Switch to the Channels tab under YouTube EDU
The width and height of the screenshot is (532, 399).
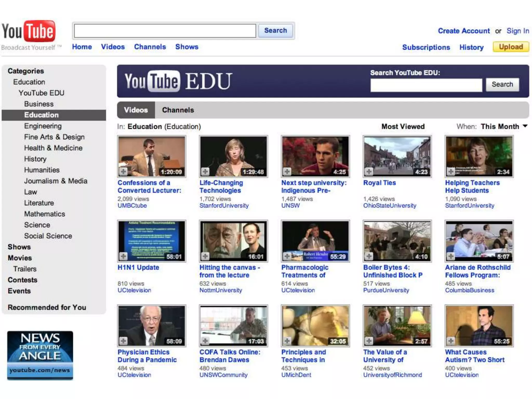coord(178,110)
